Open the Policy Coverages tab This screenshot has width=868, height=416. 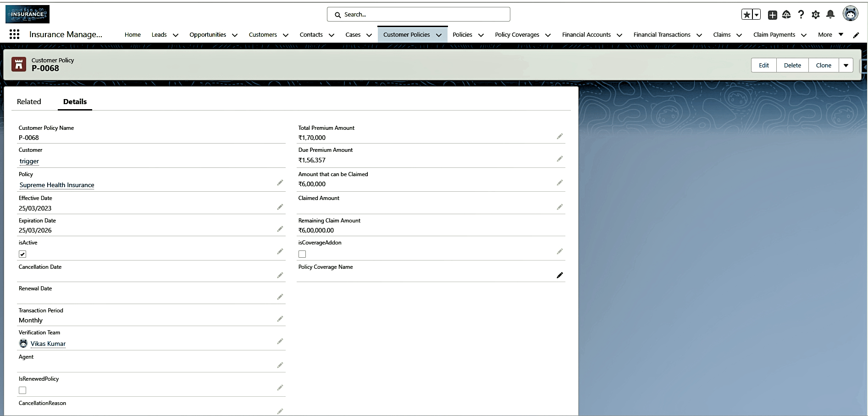point(517,34)
